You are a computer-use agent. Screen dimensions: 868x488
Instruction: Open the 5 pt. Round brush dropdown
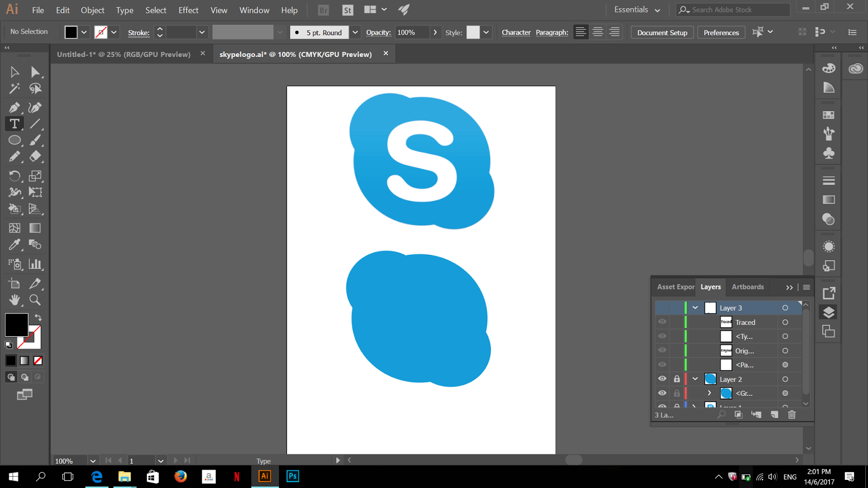(355, 33)
